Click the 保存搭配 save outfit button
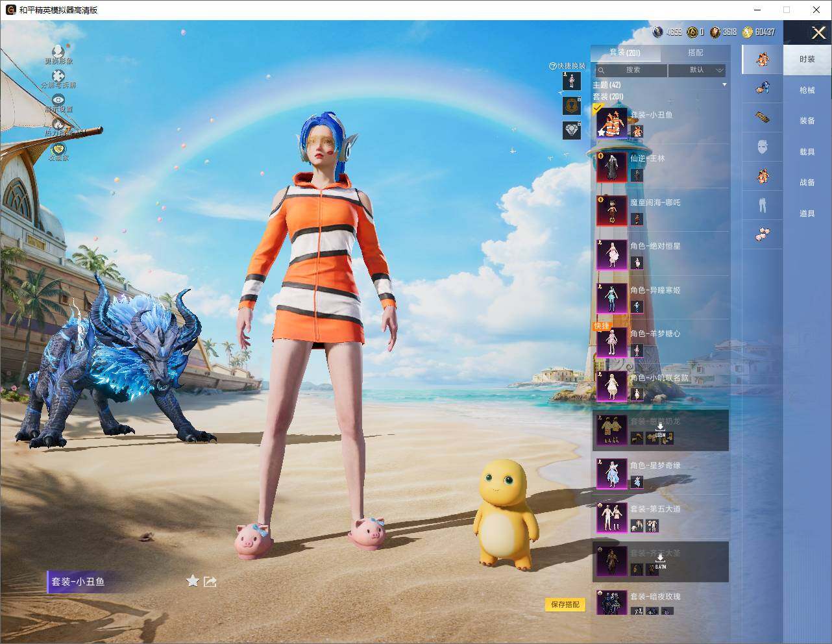 click(565, 604)
